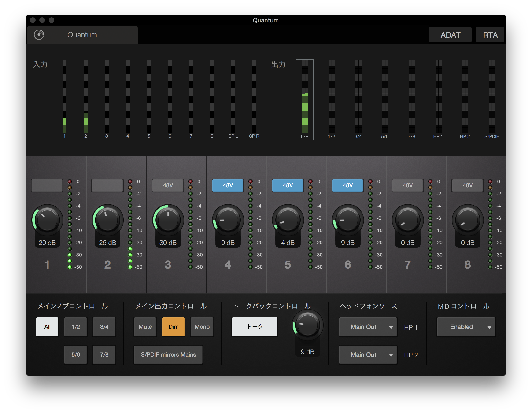Disable 48V phantom power on channel 5
Screen dimensions: 532x413
pyautogui.click(x=288, y=185)
